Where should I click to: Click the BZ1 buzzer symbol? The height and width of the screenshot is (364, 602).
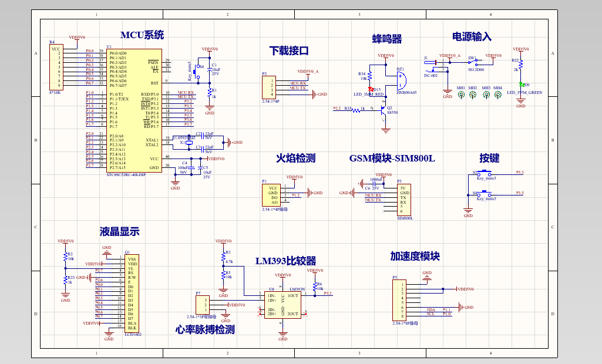click(x=401, y=80)
